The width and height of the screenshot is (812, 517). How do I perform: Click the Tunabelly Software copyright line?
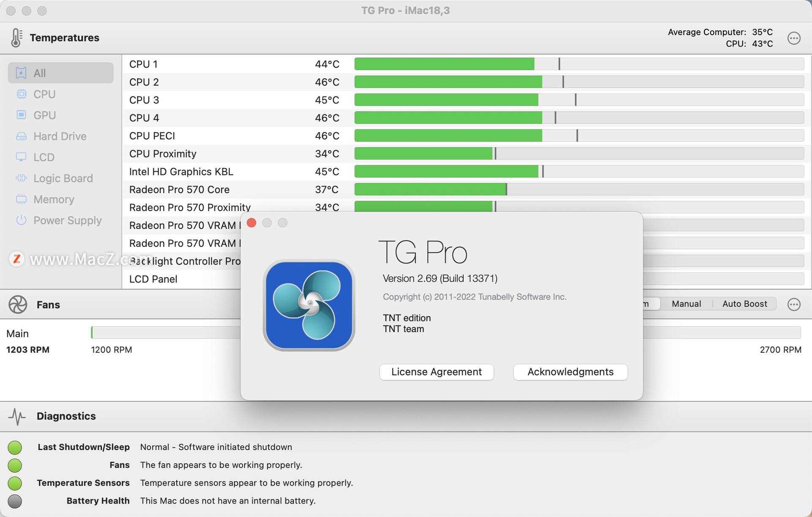[475, 297]
